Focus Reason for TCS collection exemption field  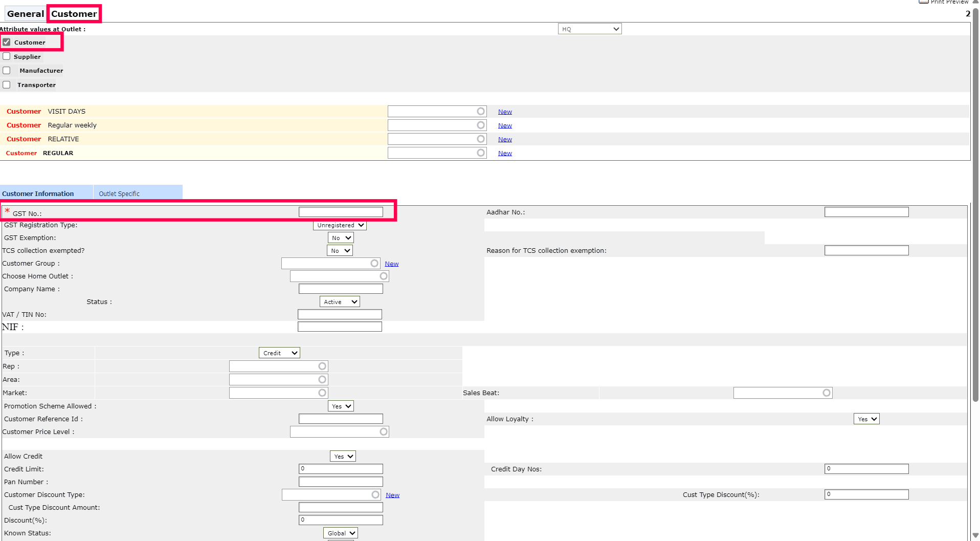[866, 250]
